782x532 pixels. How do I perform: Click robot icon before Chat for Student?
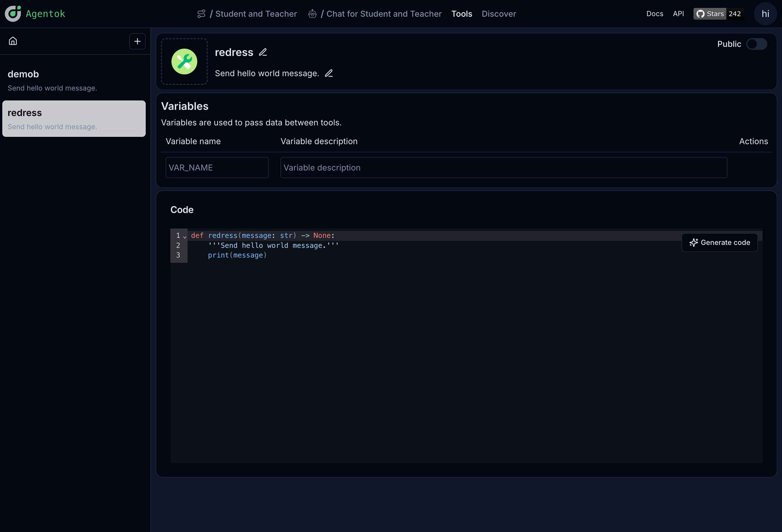pyautogui.click(x=312, y=14)
